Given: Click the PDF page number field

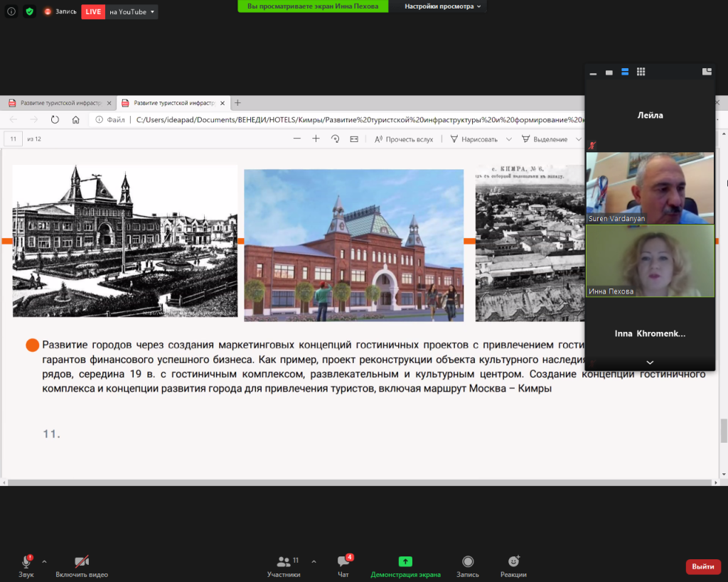Looking at the screenshot, I should [13, 139].
